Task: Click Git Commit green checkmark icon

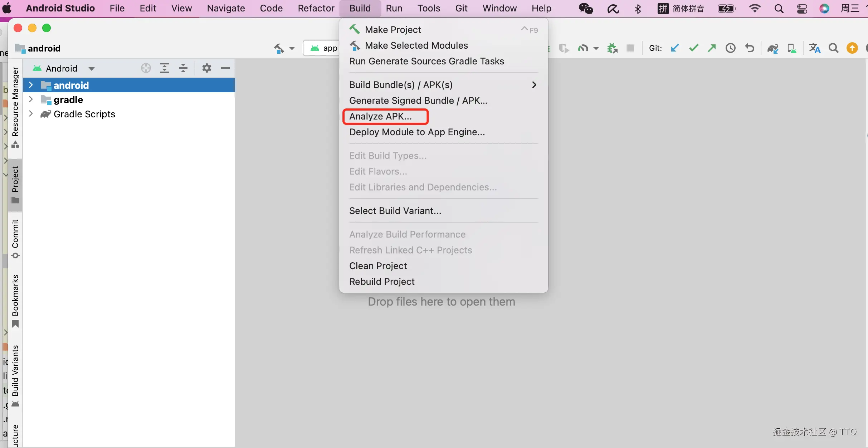Action: (694, 48)
